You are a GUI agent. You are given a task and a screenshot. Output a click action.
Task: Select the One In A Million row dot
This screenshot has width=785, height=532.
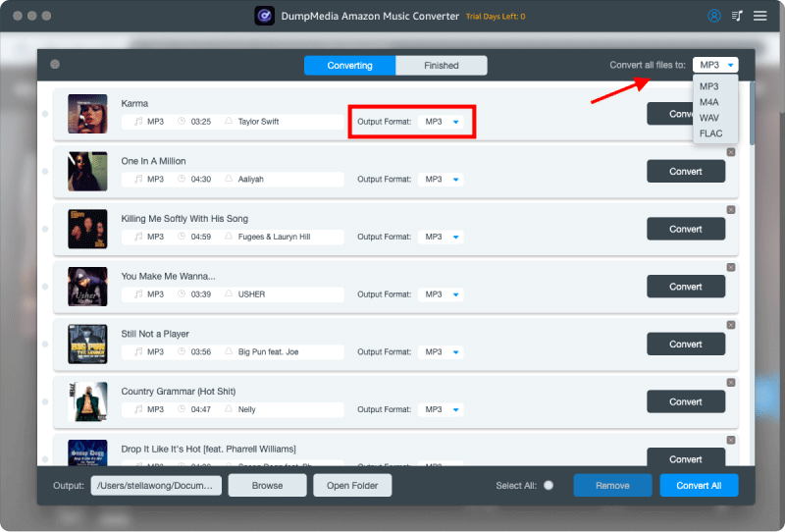(45, 172)
